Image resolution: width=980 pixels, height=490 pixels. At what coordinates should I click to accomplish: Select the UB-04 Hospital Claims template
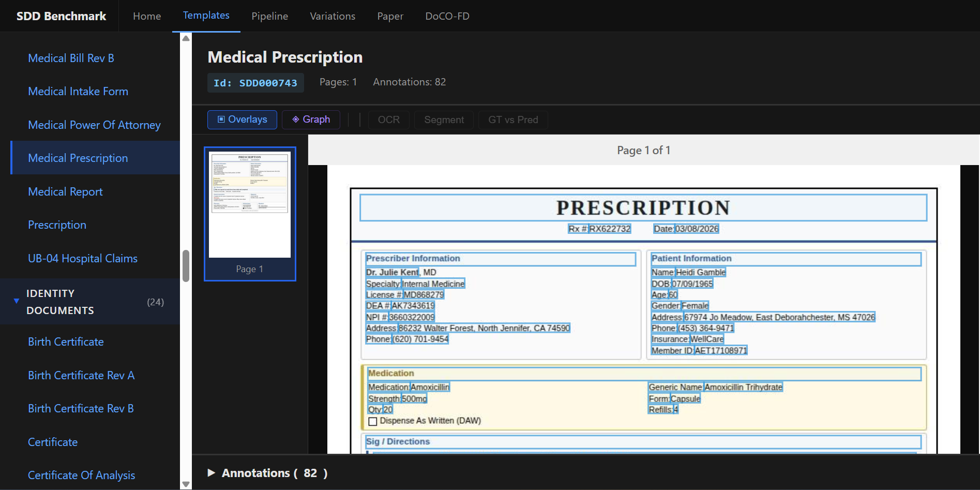pyautogui.click(x=83, y=258)
